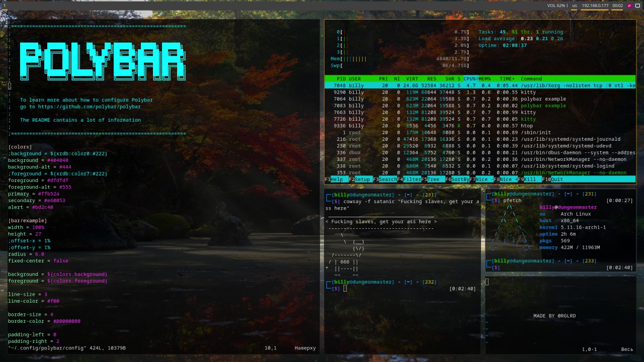Click the MEM% column header in htop
The image size is (644, 362).
tap(485, 79)
